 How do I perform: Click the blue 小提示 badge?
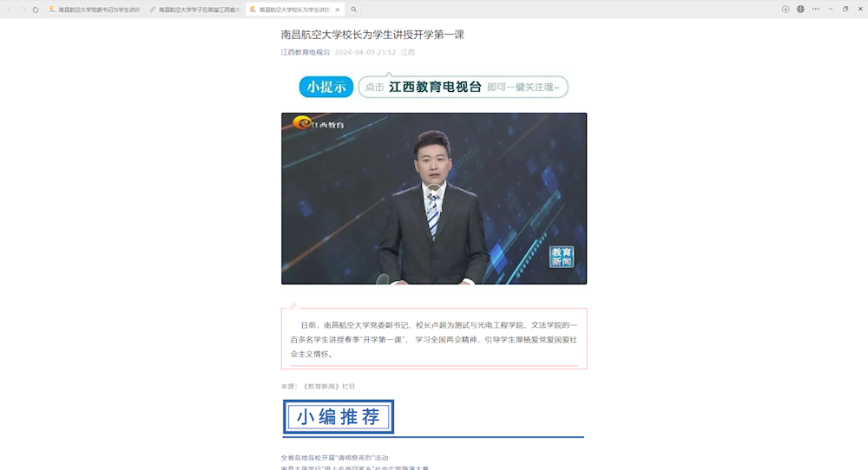[x=326, y=87]
